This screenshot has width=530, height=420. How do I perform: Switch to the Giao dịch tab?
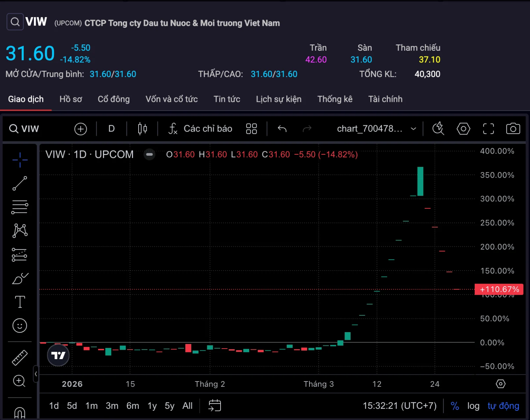coord(26,99)
